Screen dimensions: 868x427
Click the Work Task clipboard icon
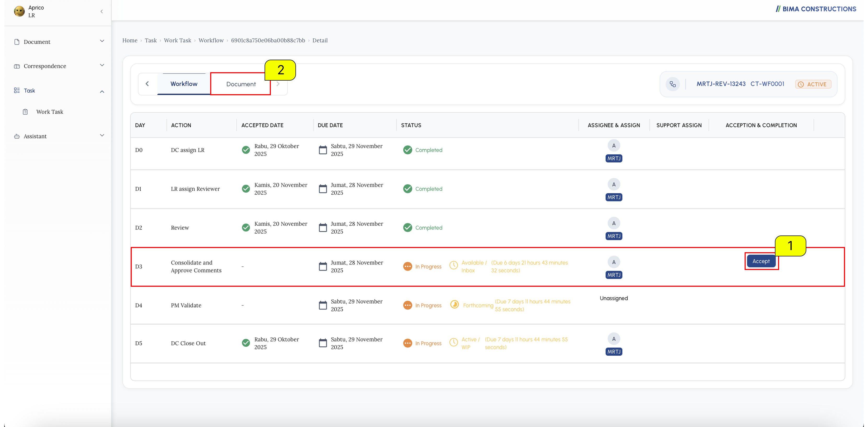[x=25, y=112]
